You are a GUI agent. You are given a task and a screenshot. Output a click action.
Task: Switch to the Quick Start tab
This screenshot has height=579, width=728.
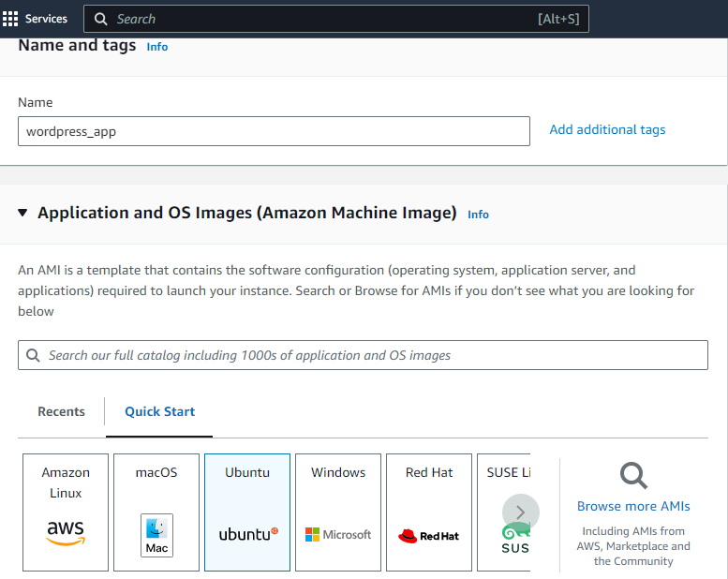click(x=159, y=411)
